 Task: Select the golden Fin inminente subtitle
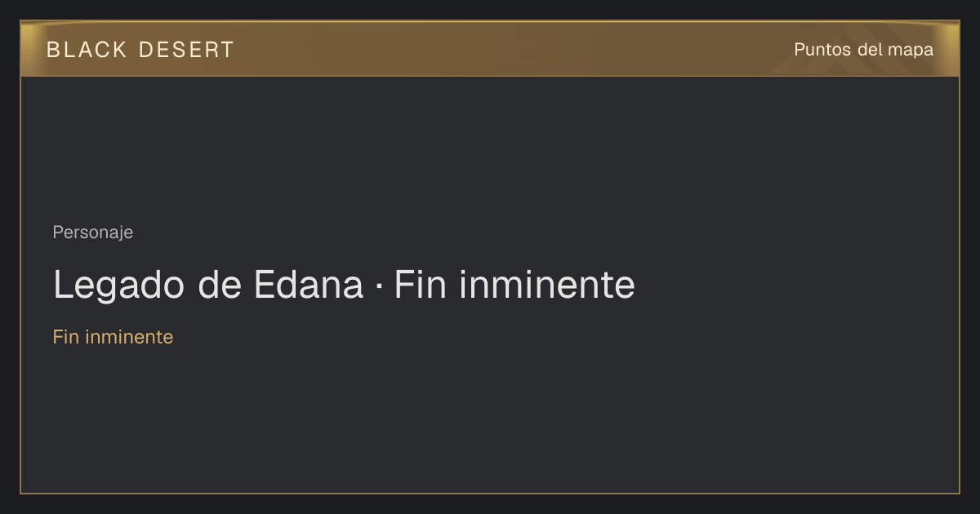pos(113,337)
